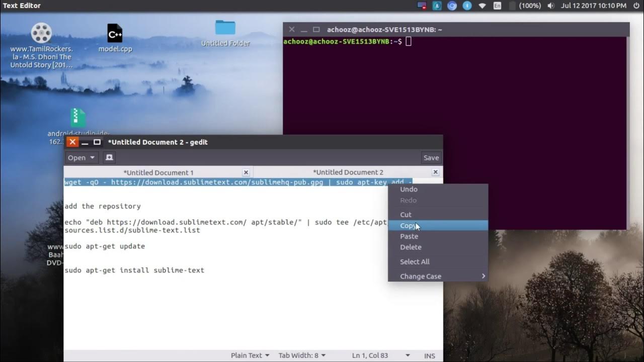Viewport: 644px width, 362px height.
Task: Close the Untitled Document 1 tab
Action: pos(246,172)
